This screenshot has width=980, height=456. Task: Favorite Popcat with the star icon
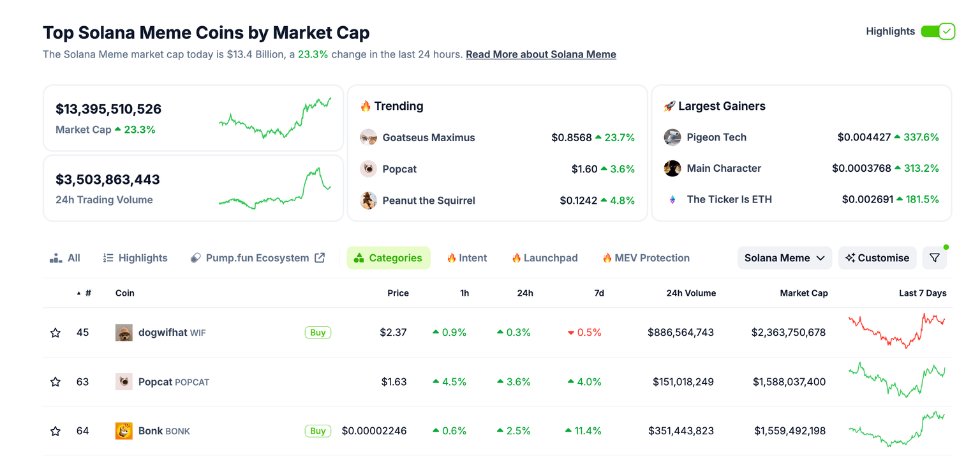pos(56,382)
